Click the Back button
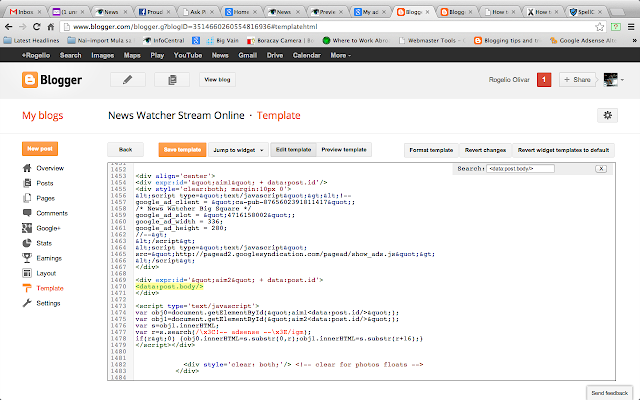 point(125,150)
